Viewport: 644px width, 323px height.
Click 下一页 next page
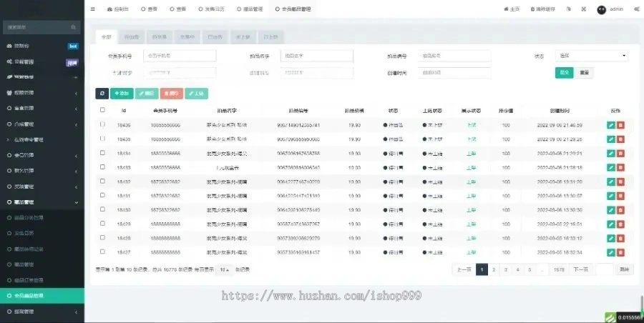(x=581, y=269)
